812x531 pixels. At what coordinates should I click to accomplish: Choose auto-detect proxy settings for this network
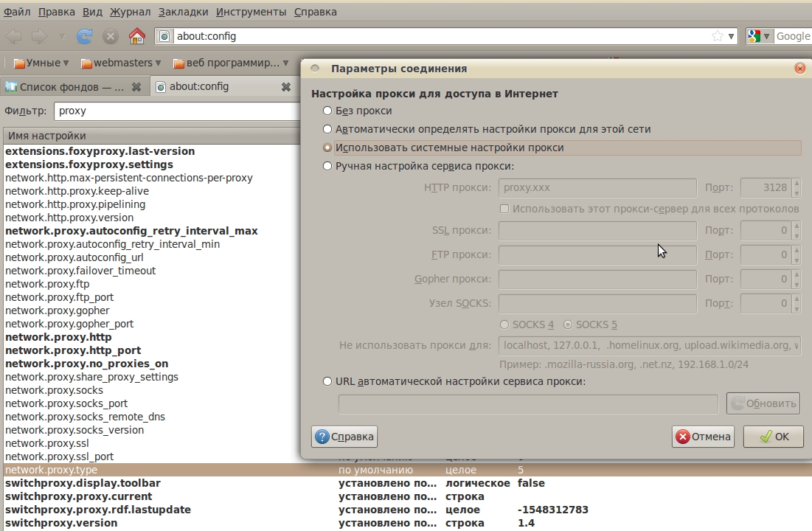(327, 129)
